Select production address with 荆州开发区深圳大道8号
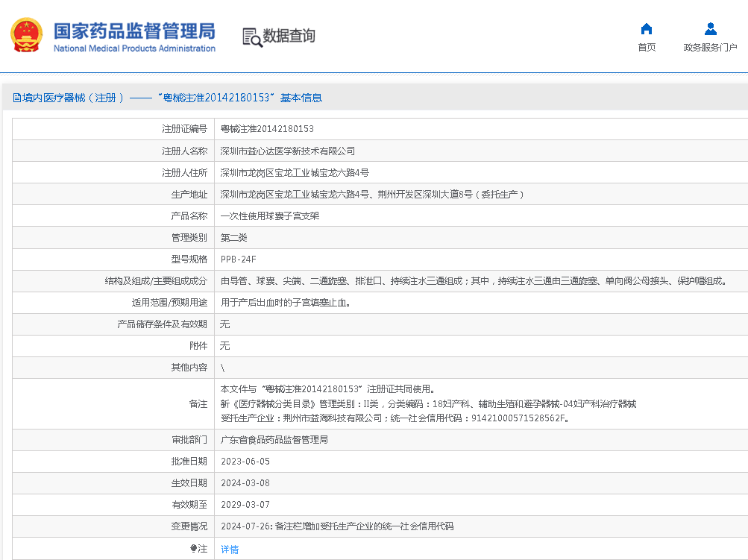The image size is (748, 560). [x=371, y=194]
